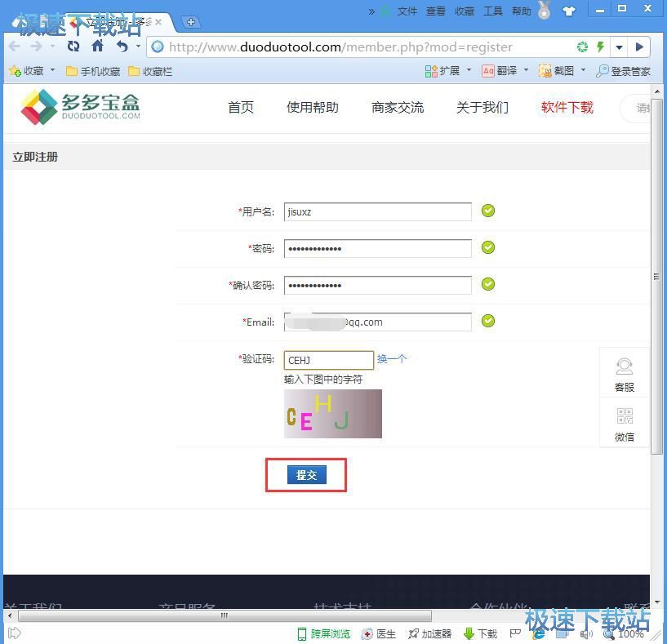Expand the 截图 dropdown arrow
The height and width of the screenshot is (644, 667).
point(583,69)
